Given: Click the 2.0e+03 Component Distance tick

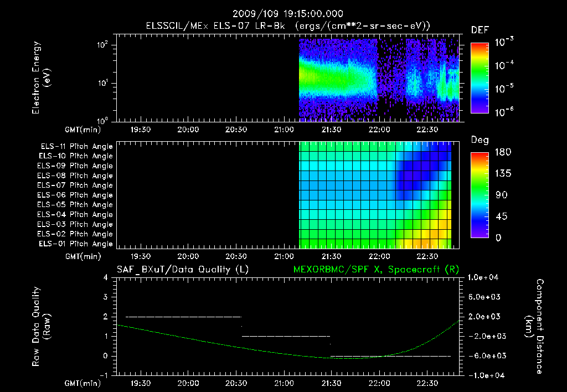Looking at the screenshot, I should [x=484, y=317].
